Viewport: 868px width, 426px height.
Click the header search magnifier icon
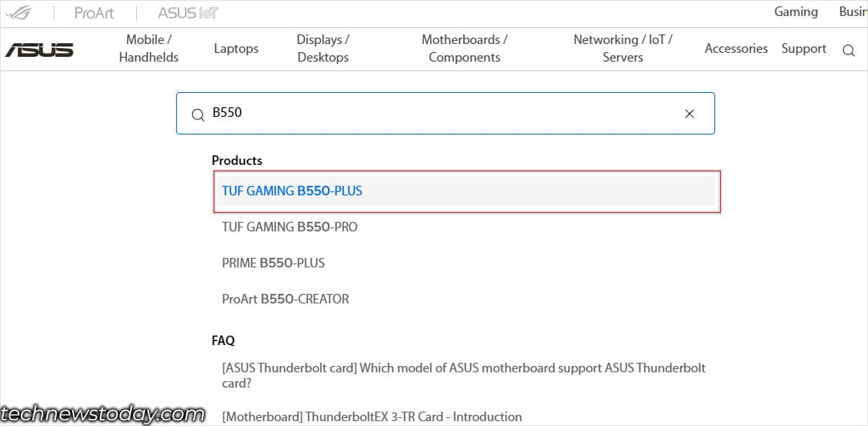click(849, 50)
